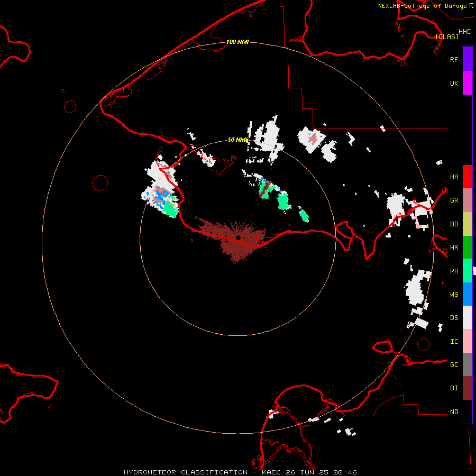Click the IC pink legend swatch

pyautogui.click(x=467, y=341)
